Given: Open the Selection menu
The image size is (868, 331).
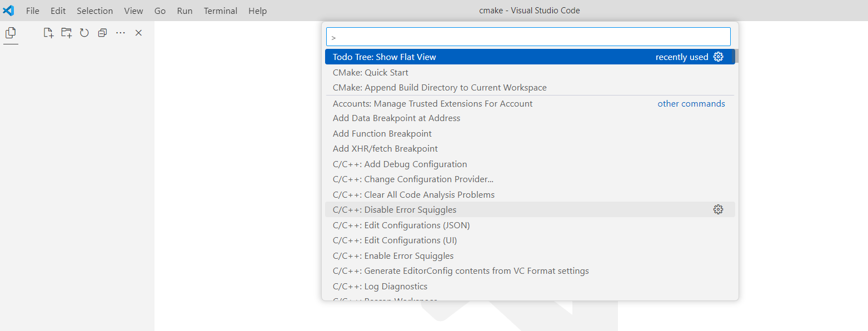Looking at the screenshot, I should coord(94,11).
